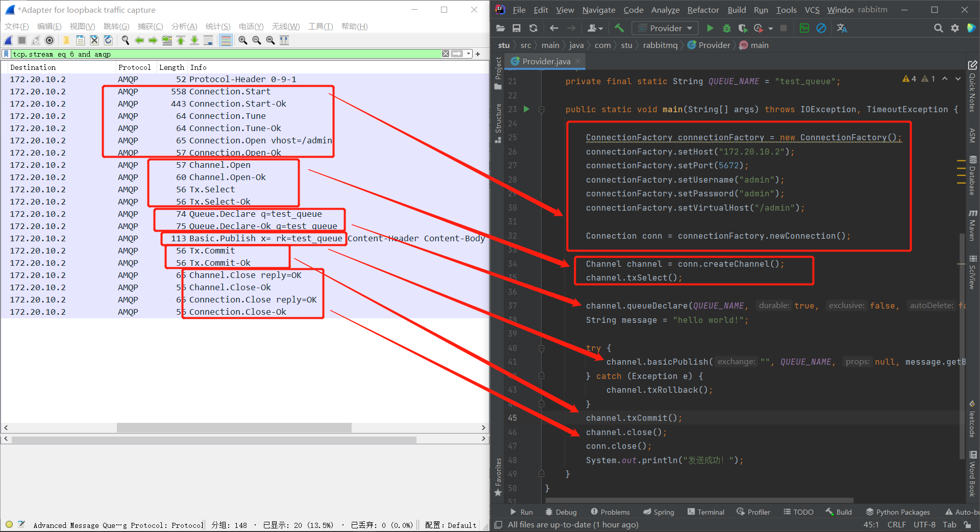This screenshot has height=532, width=980.
Task: Select the Protocol-Header 0-9-1 packet row
Action: pos(245,79)
